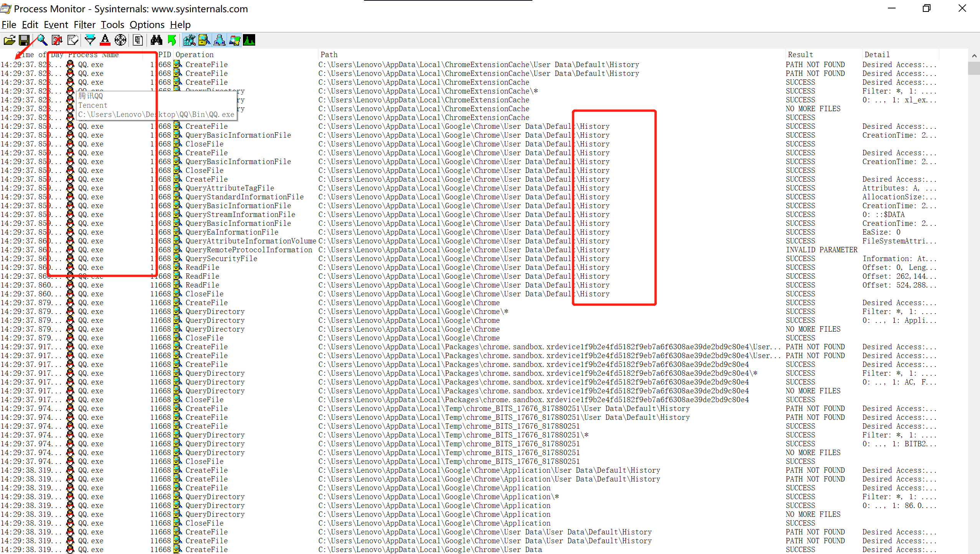980x554 pixels.
Task: Select the QueryStandardInformationFile operation
Action: coord(245,197)
